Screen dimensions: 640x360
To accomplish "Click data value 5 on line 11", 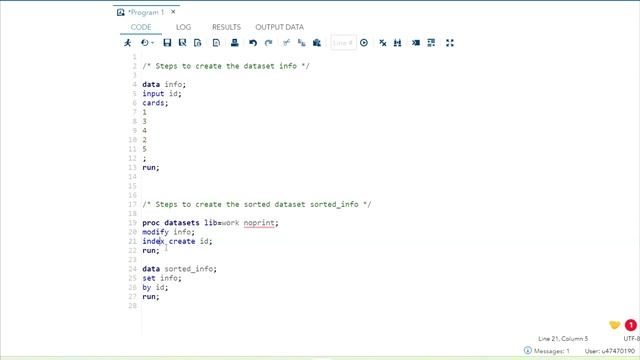I will [144, 149].
